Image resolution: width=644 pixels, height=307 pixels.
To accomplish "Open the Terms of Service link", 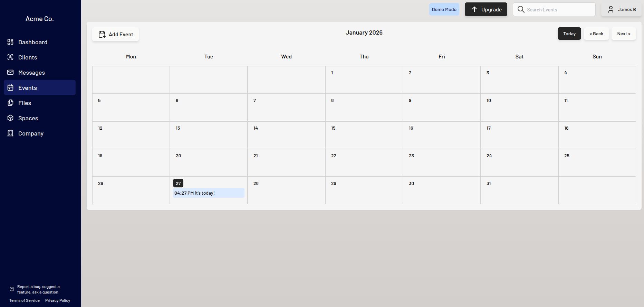I will [x=25, y=300].
